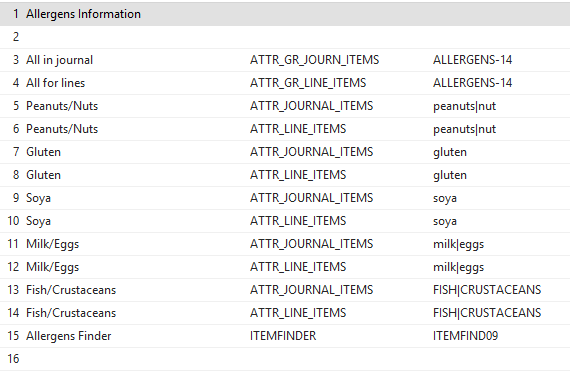The image size is (570, 373).
Task: Select Fish/Crustaceans in row 13
Action: (71, 290)
